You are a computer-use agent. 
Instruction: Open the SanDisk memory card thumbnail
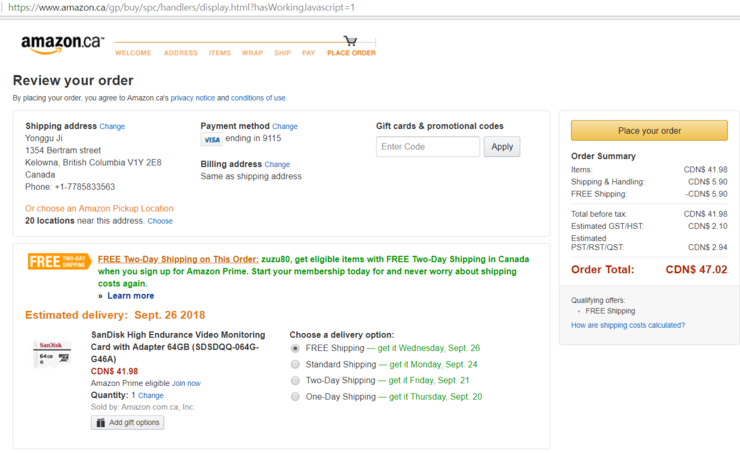click(x=51, y=354)
